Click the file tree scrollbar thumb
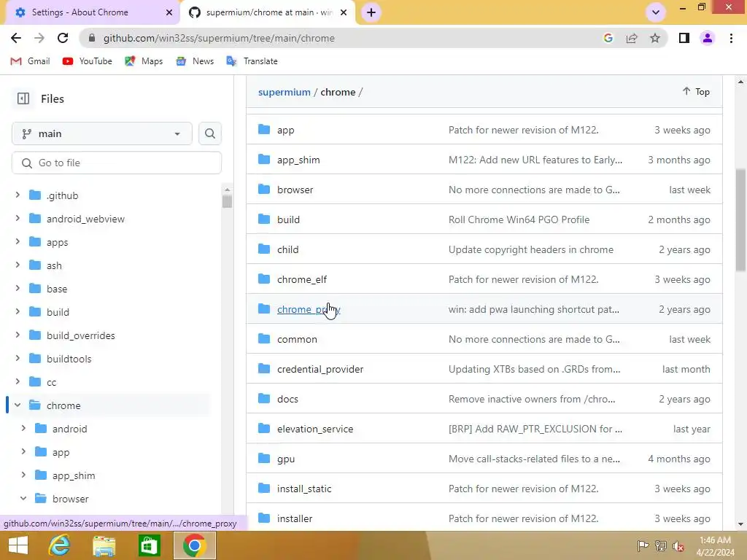The image size is (747, 560). pyautogui.click(x=228, y=201)
